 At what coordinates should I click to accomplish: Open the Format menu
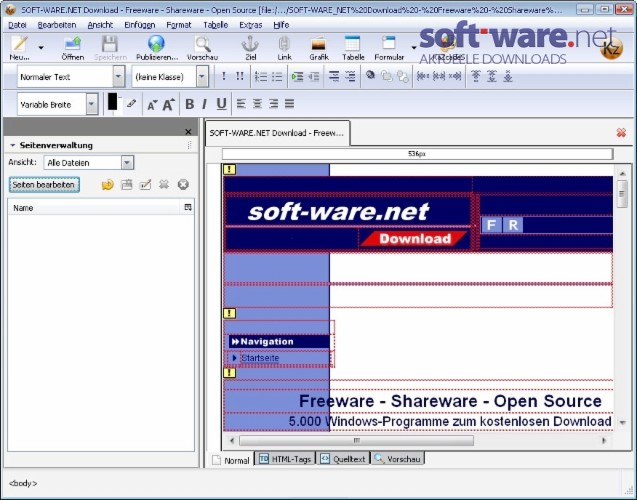click(179, 25)
